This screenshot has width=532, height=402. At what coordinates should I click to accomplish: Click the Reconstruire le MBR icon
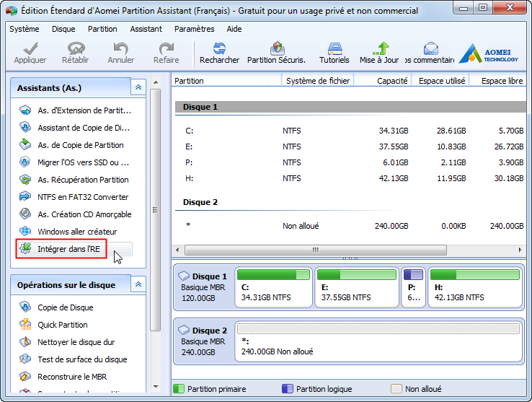25,377
